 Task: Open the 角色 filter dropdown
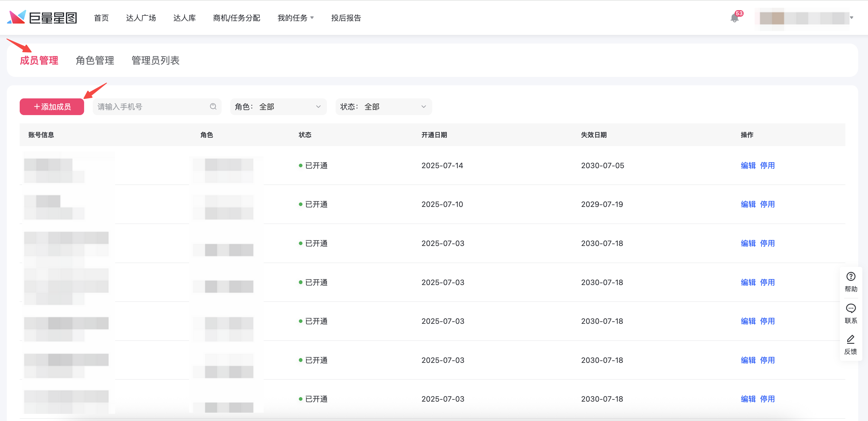pos(278,107)
